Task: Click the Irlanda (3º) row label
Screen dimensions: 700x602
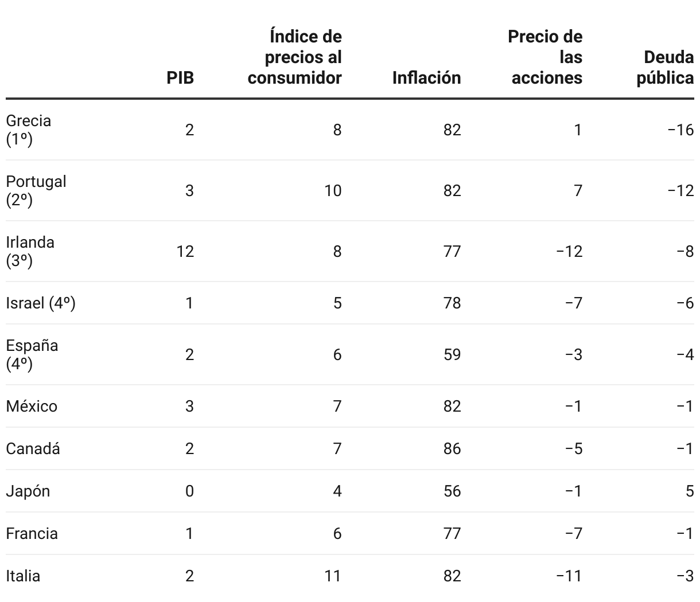Action: [x=30, y=251]
